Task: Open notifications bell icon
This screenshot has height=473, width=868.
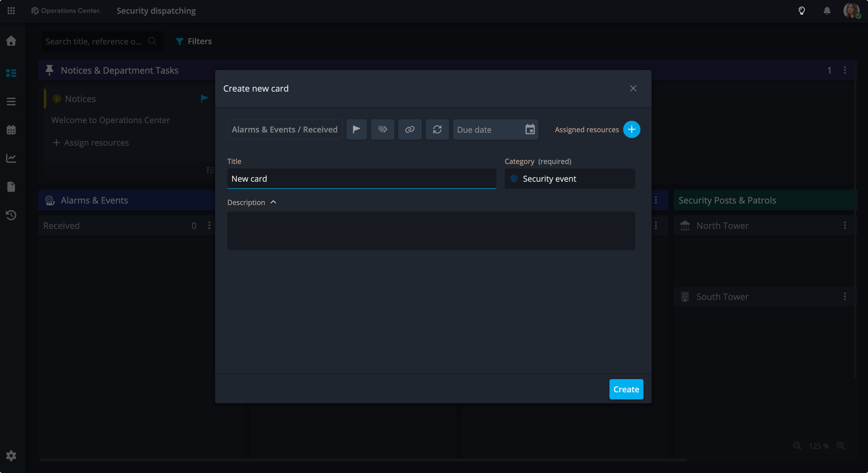Action: point(827,11)
